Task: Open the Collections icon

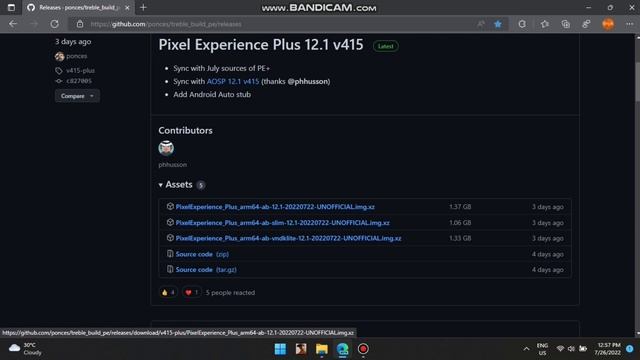Action: pos(565,24)
